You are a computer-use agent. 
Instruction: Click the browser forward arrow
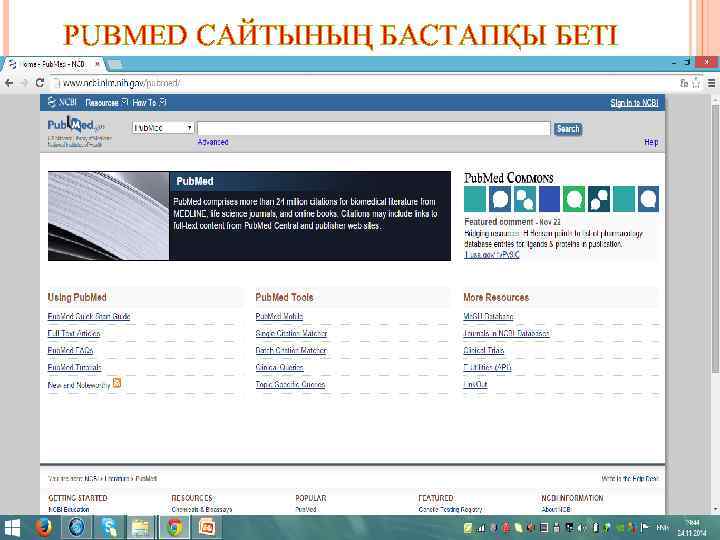click(x=24, y=83)
